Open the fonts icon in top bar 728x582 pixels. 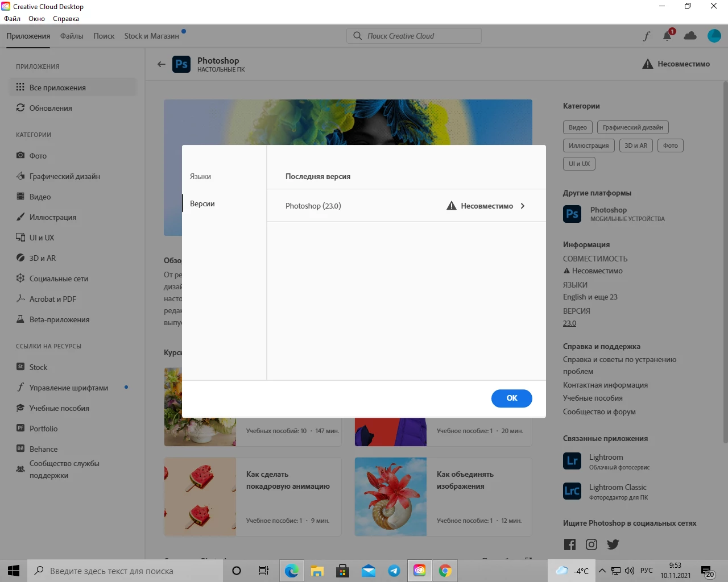click(x=647, y=36)
